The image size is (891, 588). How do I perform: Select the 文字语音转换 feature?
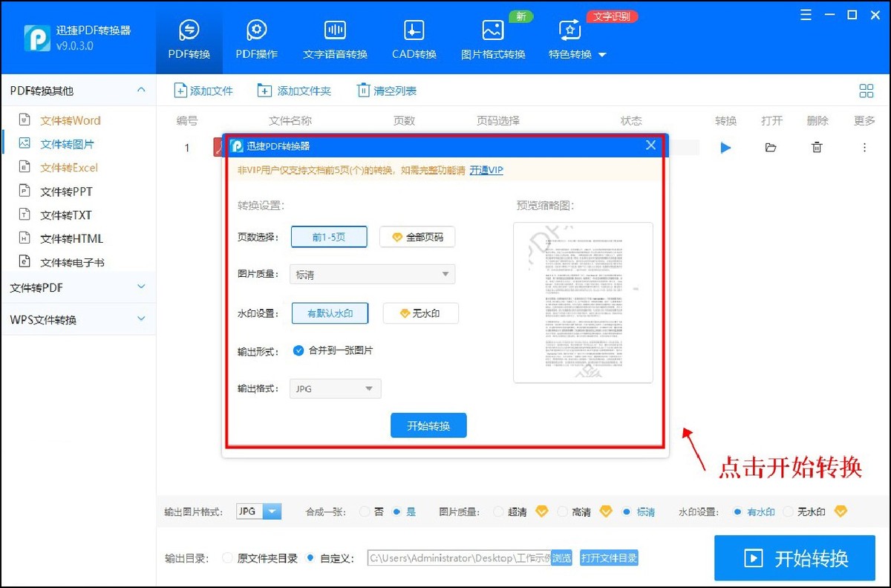pyautogui.click(x=334, y=39)
